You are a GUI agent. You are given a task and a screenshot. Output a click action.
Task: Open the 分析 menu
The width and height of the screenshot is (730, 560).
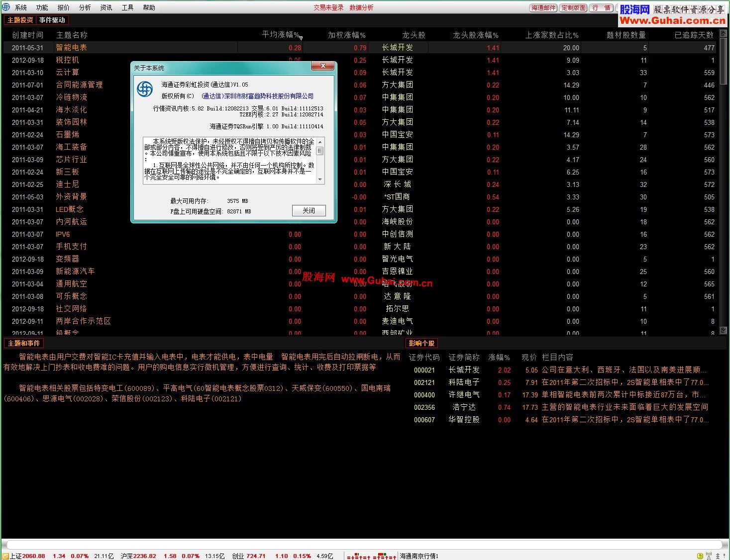tap(85, 7)
